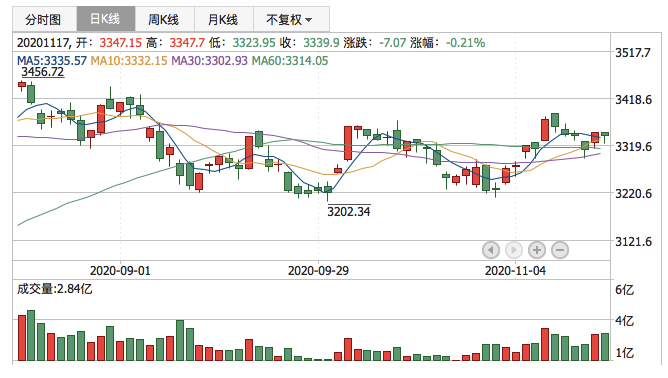Screen dimensions: 668x378
Task: Open the 周K线 tab
Action: click(164, 19)
